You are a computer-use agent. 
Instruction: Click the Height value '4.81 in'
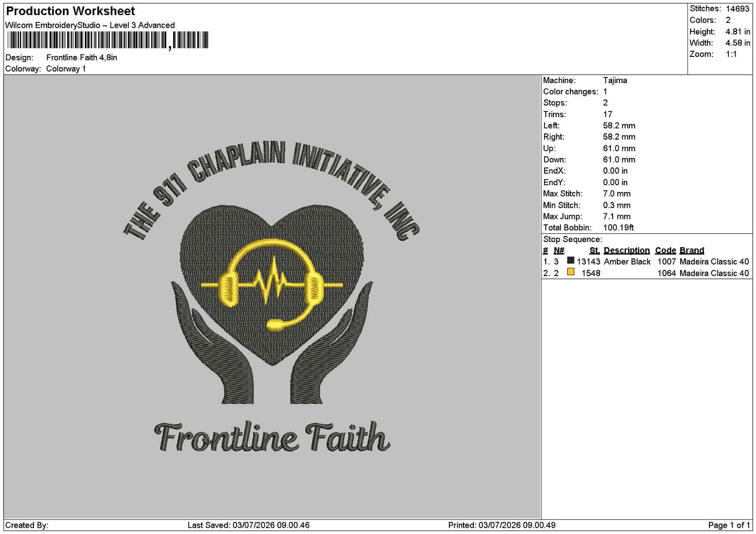[x=738, y=31]
